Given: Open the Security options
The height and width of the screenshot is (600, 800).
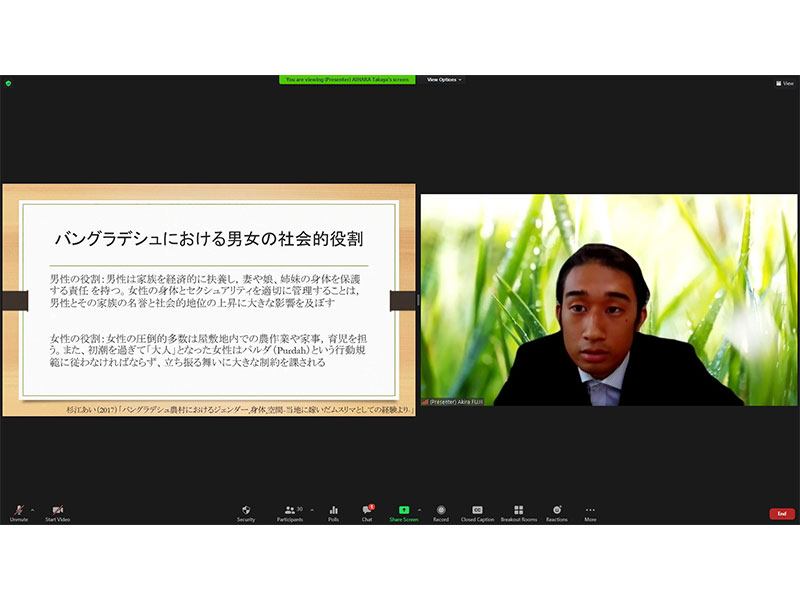Looking at the screenshot, I should (246, 512).
